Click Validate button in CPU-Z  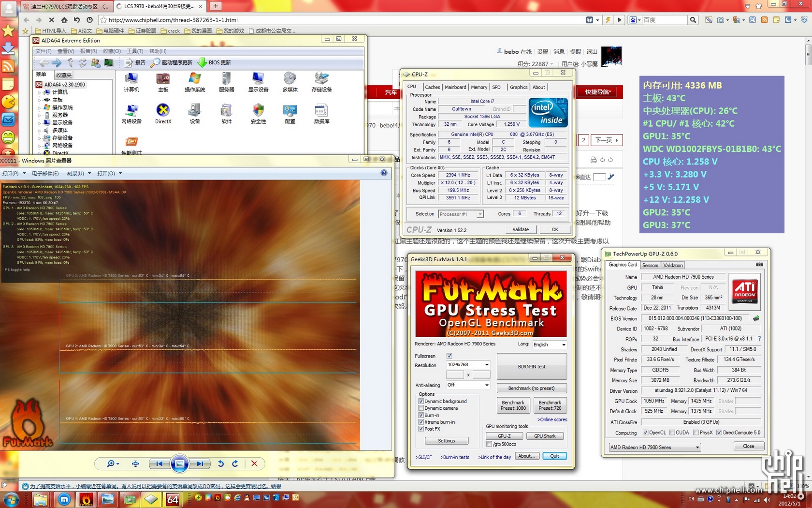point(521,229)
